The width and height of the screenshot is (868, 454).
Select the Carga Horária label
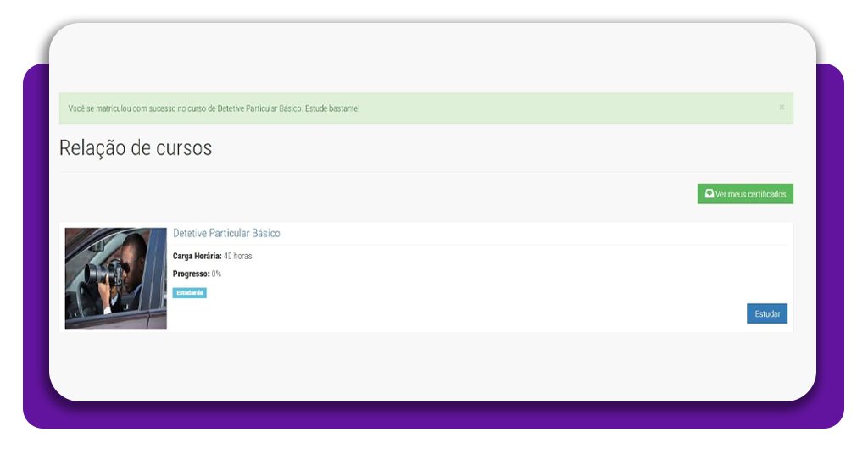[197, 256]
